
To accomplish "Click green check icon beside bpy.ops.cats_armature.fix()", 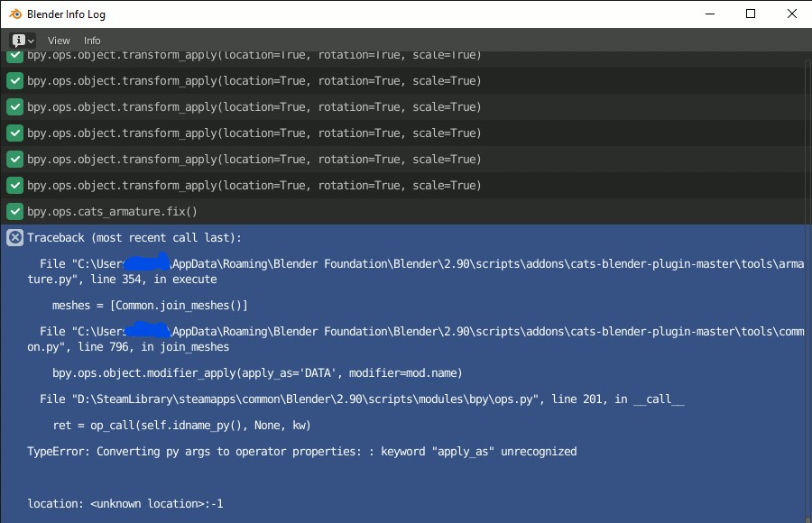I will coord(15,211).
